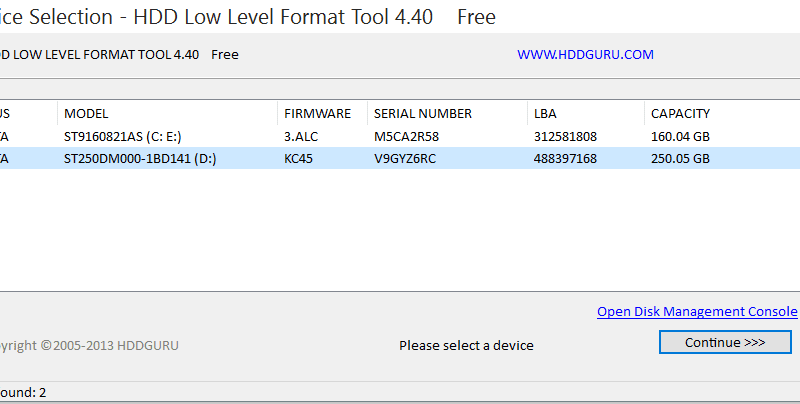Sort by the MODEL column header
The height and width of the screenshot is (404, 800).
167,113
